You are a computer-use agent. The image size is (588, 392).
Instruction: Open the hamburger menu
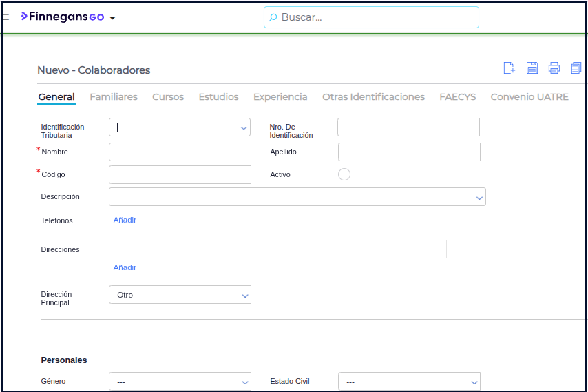point(6,17)
